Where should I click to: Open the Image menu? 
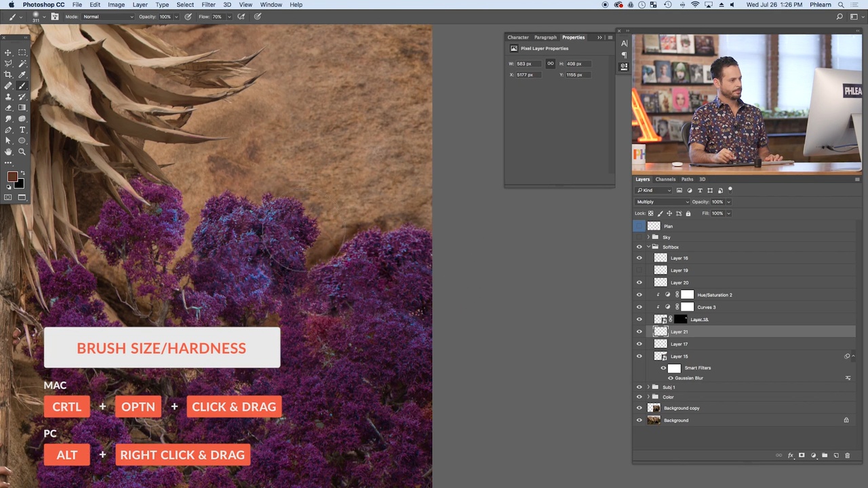coord(116,5)
